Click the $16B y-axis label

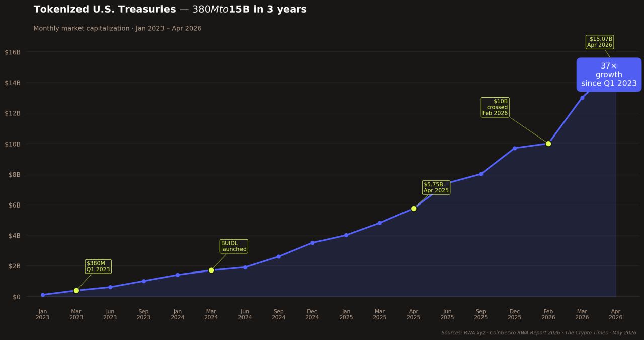click(13, 52)
